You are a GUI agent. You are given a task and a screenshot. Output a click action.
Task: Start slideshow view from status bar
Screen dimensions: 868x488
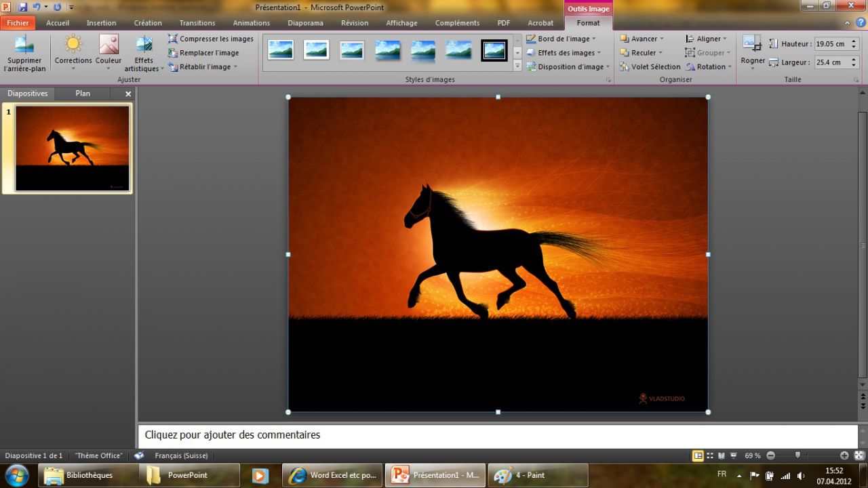(x=733, y=456)
